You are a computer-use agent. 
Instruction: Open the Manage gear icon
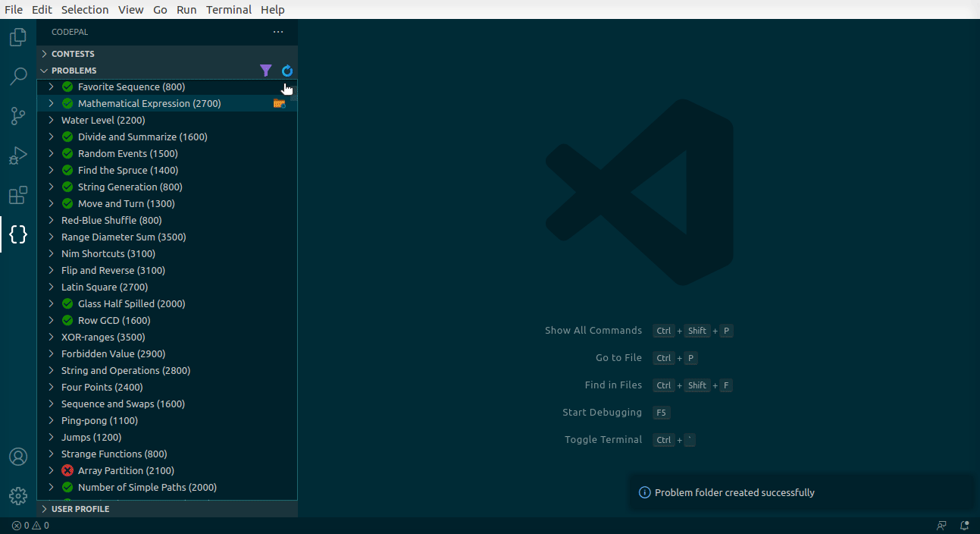[18, 496]
